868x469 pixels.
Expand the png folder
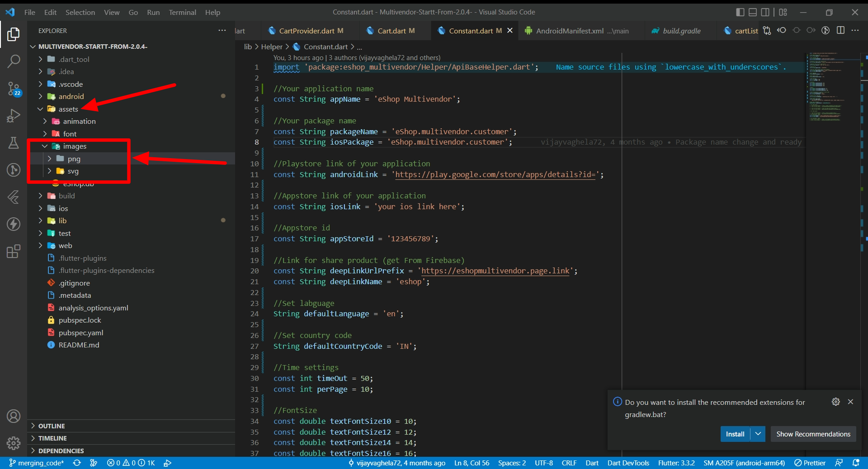[x=74, y=159]
